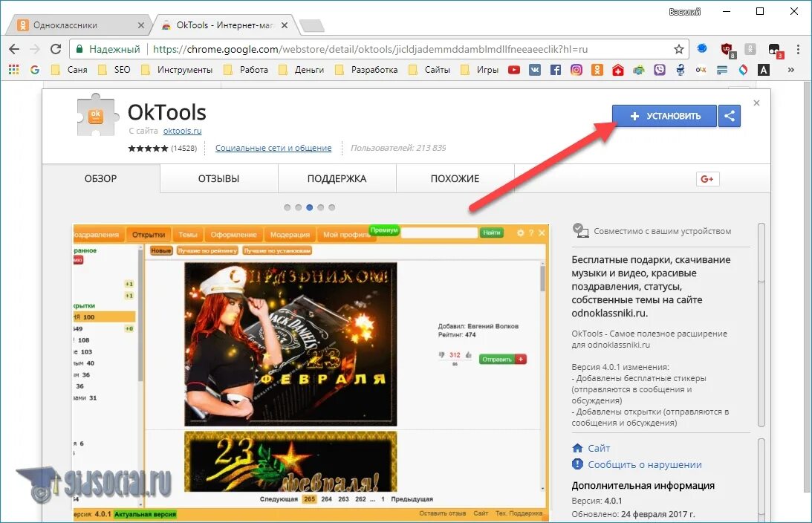
Task: Open the Viber bookmark
Action: tap(659, 70)
